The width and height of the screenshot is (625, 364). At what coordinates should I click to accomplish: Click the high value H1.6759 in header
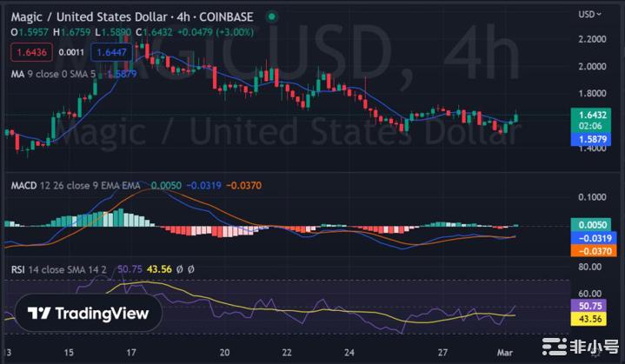pos(72,32)
